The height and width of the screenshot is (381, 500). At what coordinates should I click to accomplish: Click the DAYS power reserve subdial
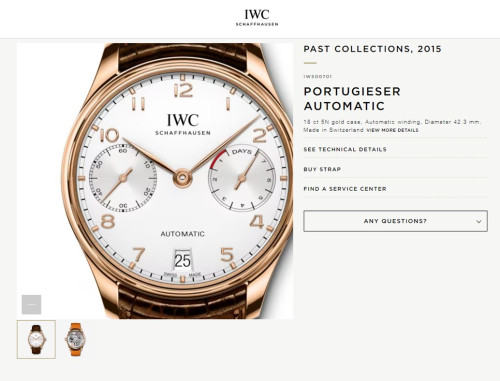pos(242,179)
